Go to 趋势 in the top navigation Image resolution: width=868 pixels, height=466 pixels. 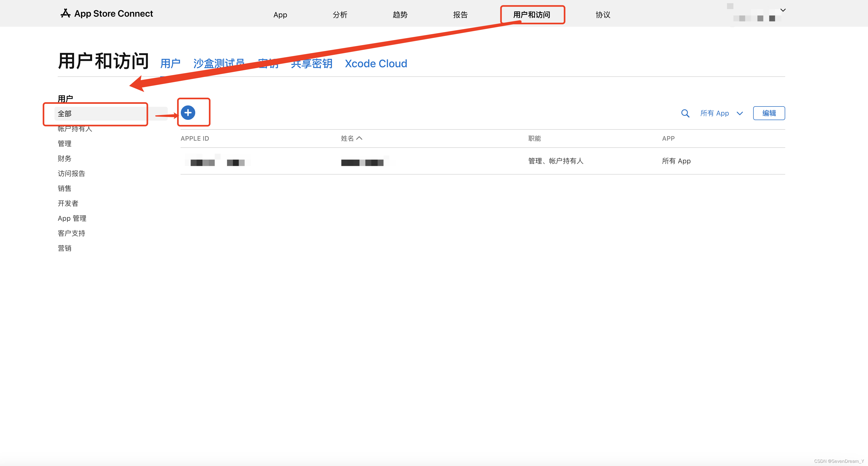click(400, 15)
